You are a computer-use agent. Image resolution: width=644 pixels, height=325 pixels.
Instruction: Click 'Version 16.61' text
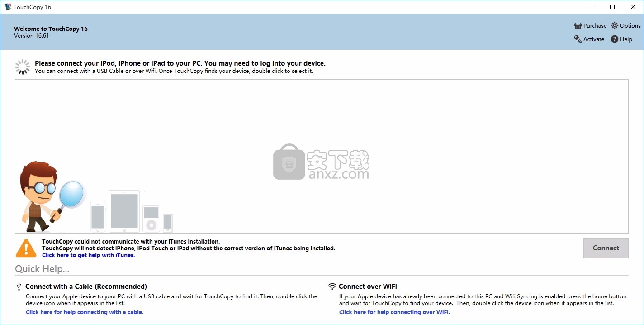(31, 36)
